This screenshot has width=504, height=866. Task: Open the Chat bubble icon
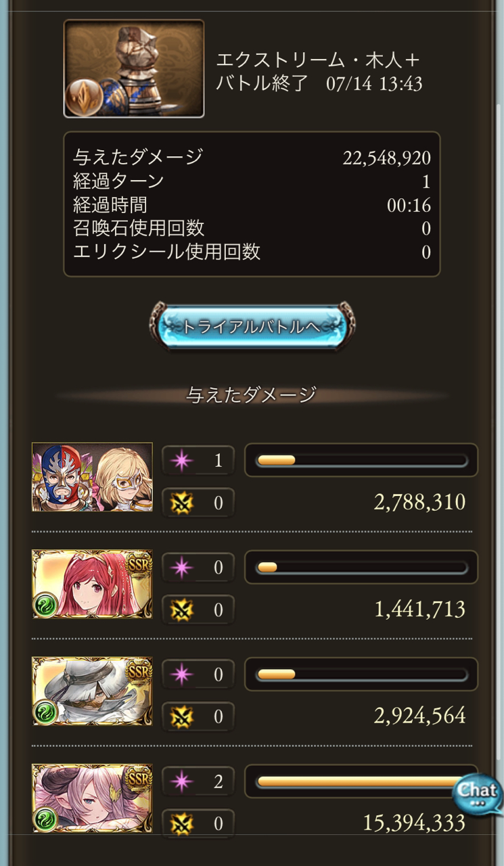(x=478, y=792)
